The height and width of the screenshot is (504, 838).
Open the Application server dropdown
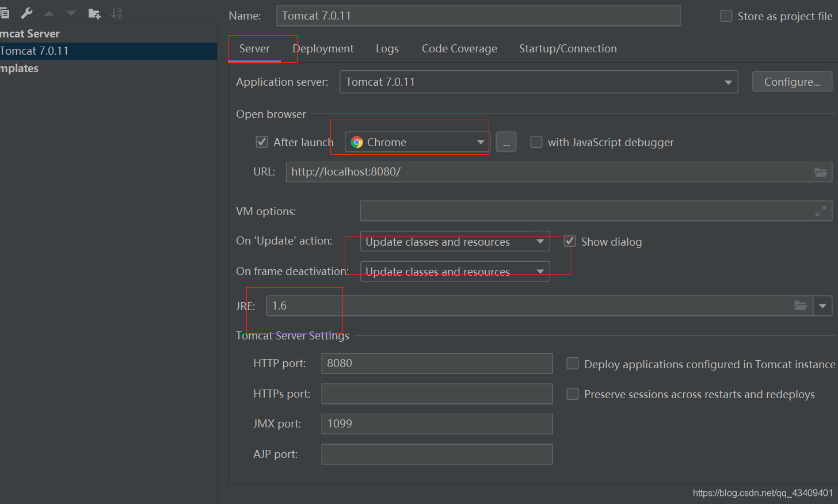coord(539,82)
